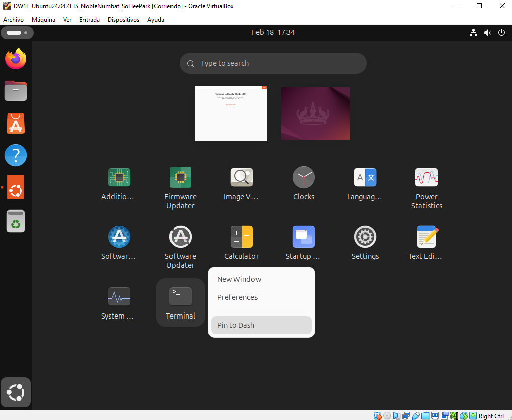Click the VirtualBox shared folders icon

pos(425,416)
